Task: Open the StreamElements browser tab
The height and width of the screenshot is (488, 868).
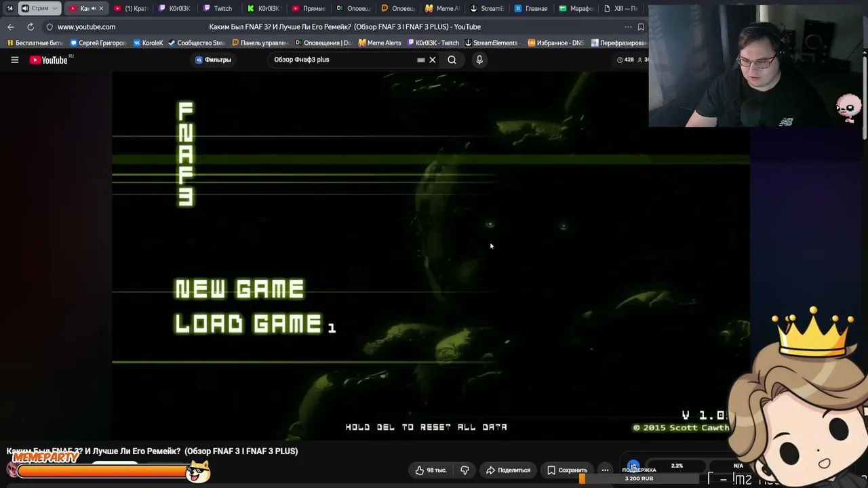Action: click(x=486, y=8)
